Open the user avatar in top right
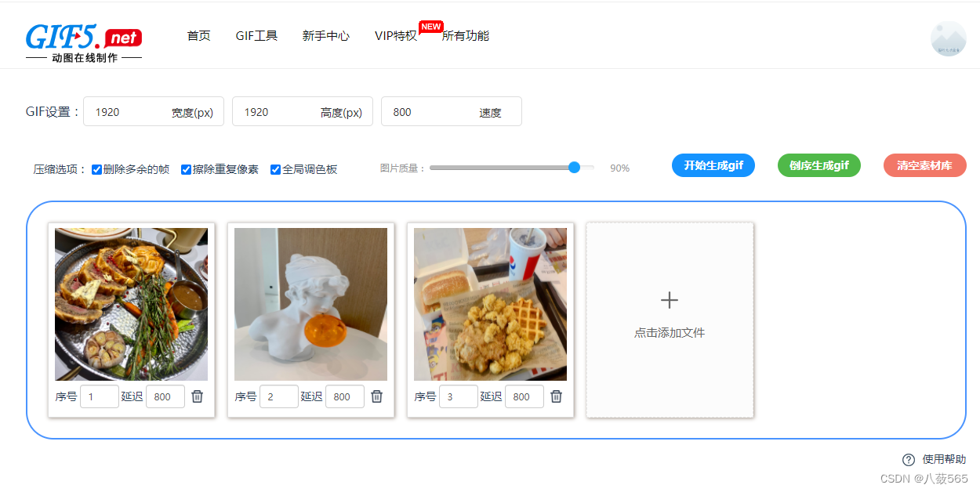This screenshot has width=980, height=492. coord(948,39)
